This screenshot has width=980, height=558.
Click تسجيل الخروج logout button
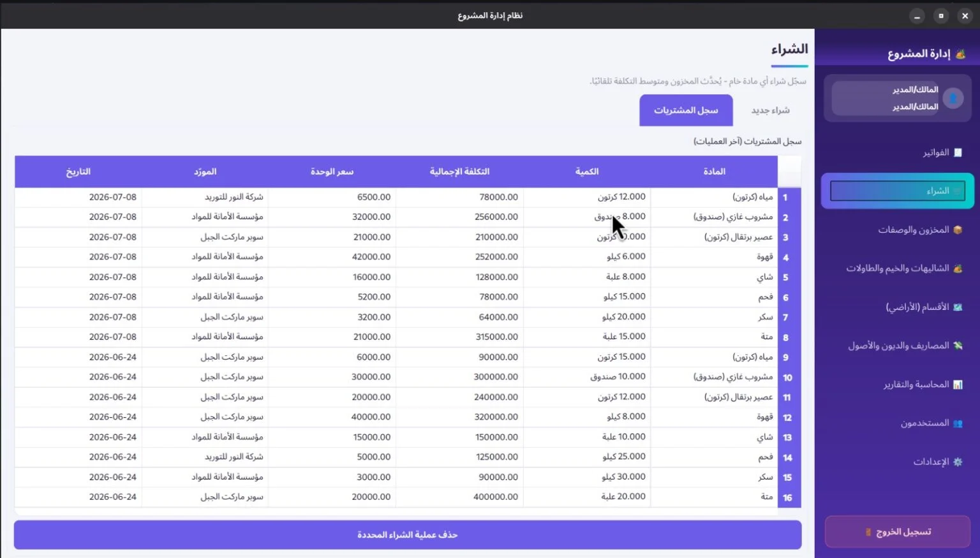898,532
